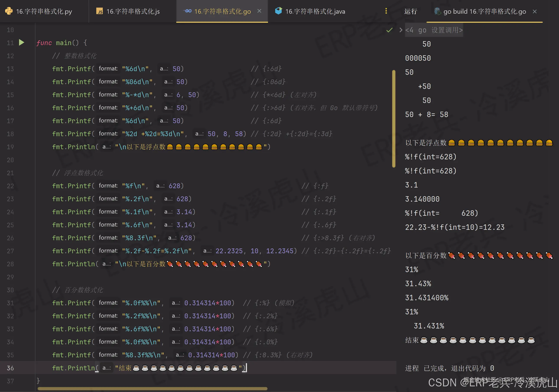
Task: Close the 16.字符串格式化.go editor tab
Action: pyautogui.click(x=259, y=11)
